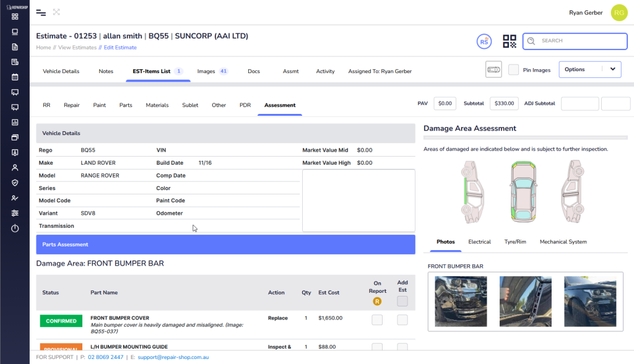This screenshot has width=634, height=364.
Task: Open the Sublet sub-tab
Action: pyautogui.click(x=190, y=105)
